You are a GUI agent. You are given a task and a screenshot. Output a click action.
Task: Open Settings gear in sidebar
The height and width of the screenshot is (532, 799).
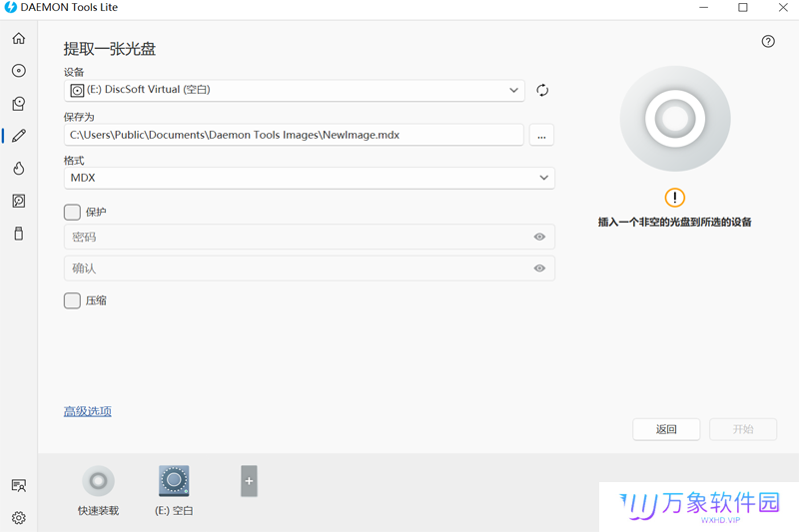[19, 518]
